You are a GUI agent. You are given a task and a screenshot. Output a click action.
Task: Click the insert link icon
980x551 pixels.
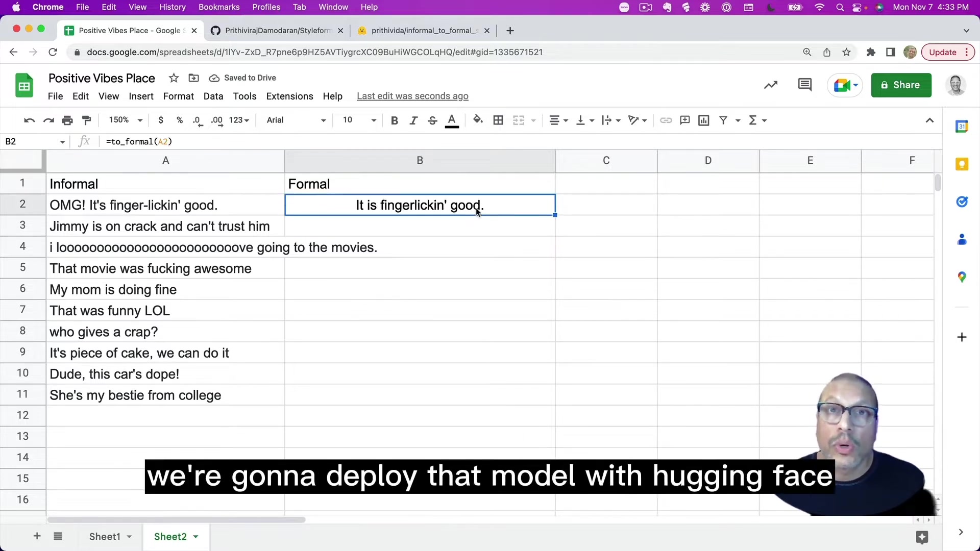666,120
